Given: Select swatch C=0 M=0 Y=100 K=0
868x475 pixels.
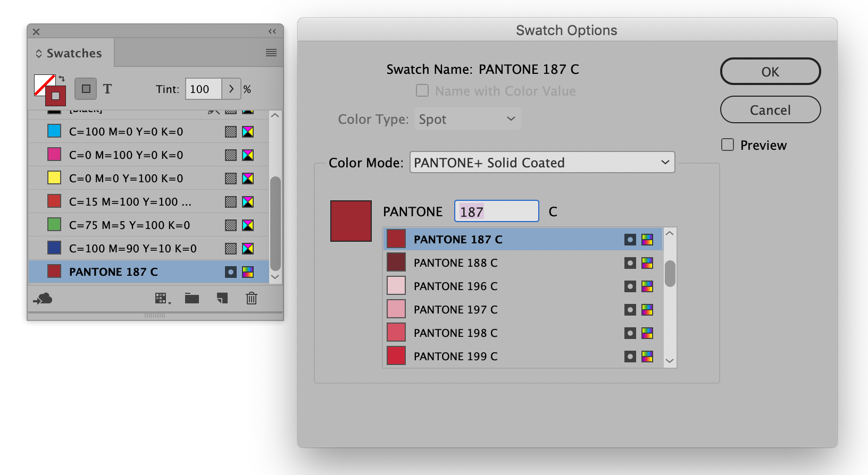Looking at the screenshot, I should (148, 178).
